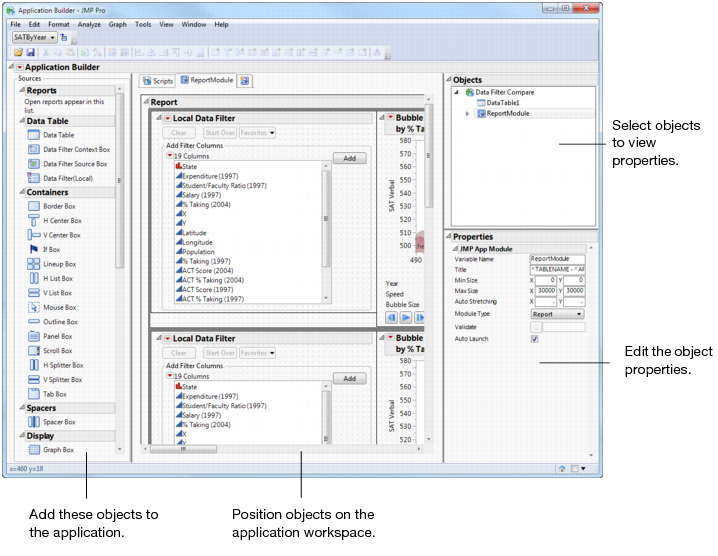The width and height of the screenshot is (718, 556).
Task: Expand the ReportModule tree node
Action: tap(468, 114)
